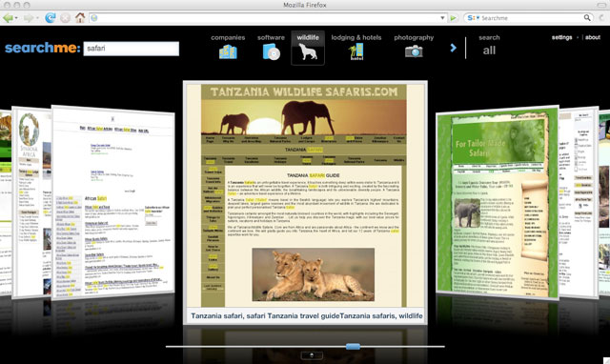Open the African Safari results page thumbnail
This screenshot has width=610, height=364.
pos(113,202)
